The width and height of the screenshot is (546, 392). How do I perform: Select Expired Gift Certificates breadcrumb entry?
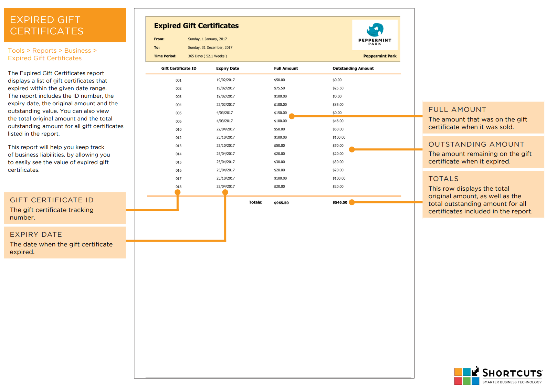click(45, 58)
